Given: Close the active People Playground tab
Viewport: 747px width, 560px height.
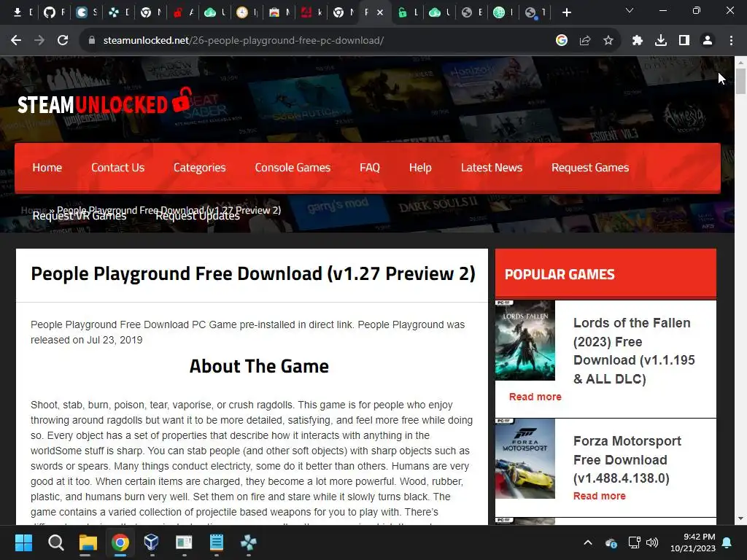Looking at the screenshot, I should [x=380, y=13].
